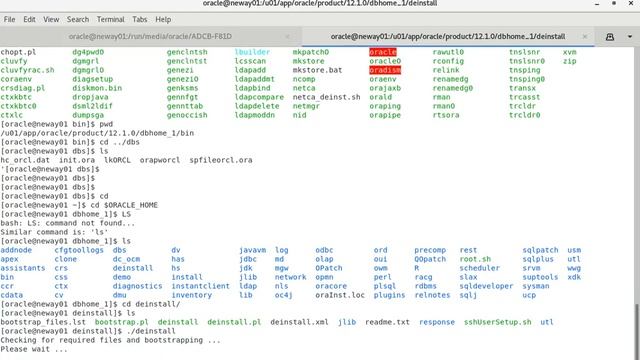This screenshot has height=360, width=640.
Task: Click 'oraInst.loc' file name
Action: pos(340,295)
